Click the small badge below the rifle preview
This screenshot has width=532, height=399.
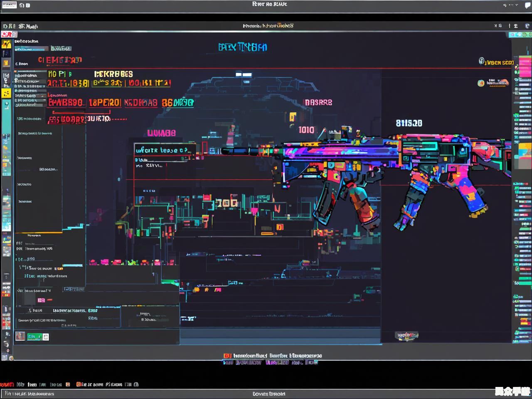click(406, 335)
